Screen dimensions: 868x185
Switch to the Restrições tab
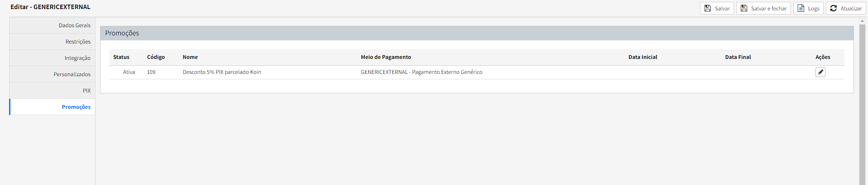(x=78, y=42)
